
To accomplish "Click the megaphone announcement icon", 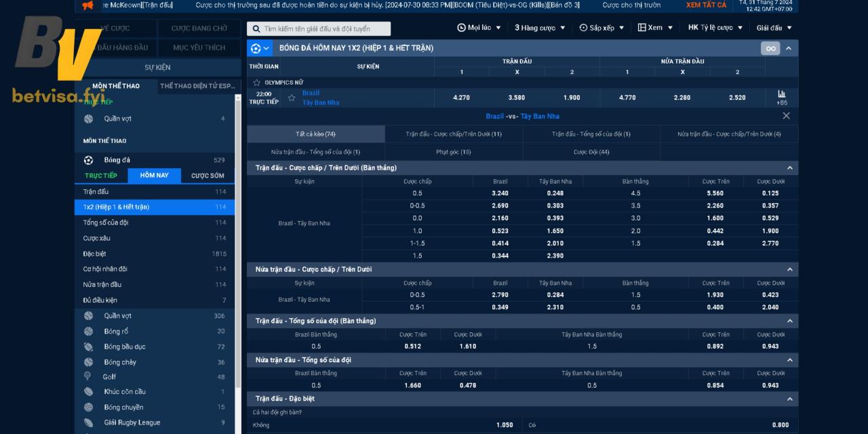I will [x=87, y=5].
